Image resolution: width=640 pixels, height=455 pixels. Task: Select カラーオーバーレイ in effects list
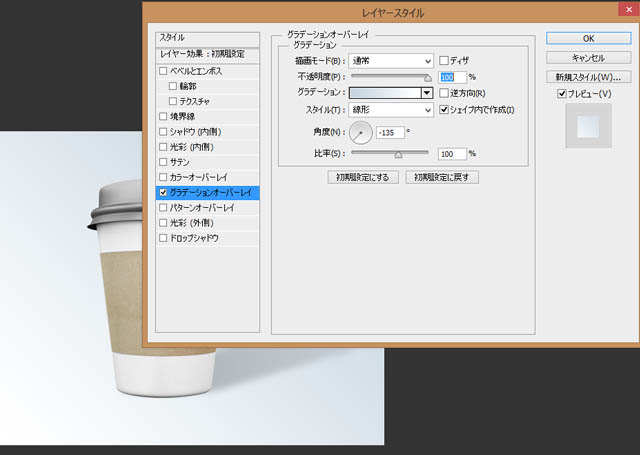coord(200,176)
